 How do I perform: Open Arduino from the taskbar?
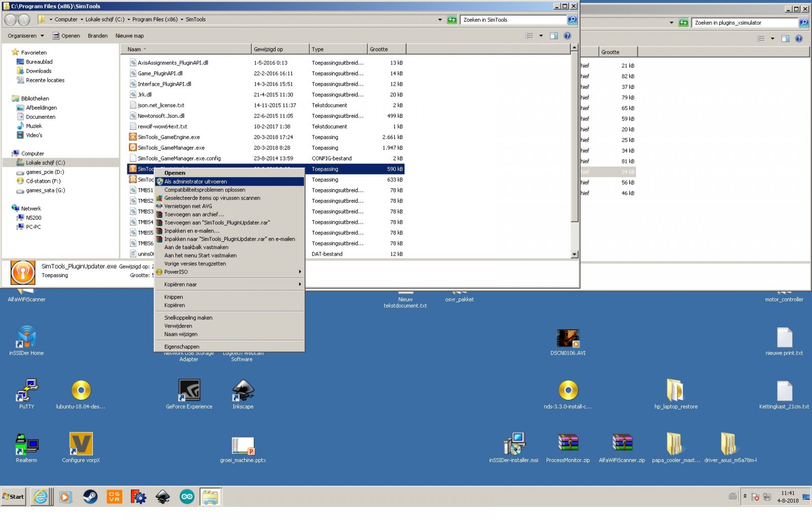(187, 497)
